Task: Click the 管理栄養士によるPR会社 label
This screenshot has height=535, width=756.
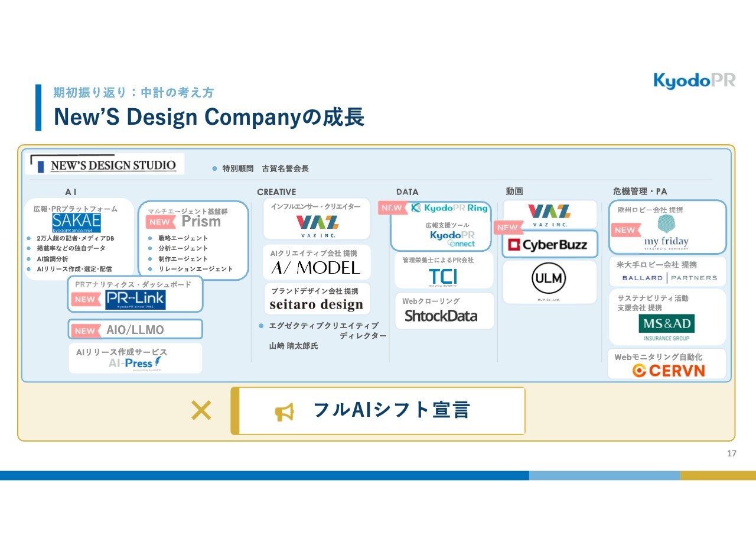Action: (x=438, y=260)
